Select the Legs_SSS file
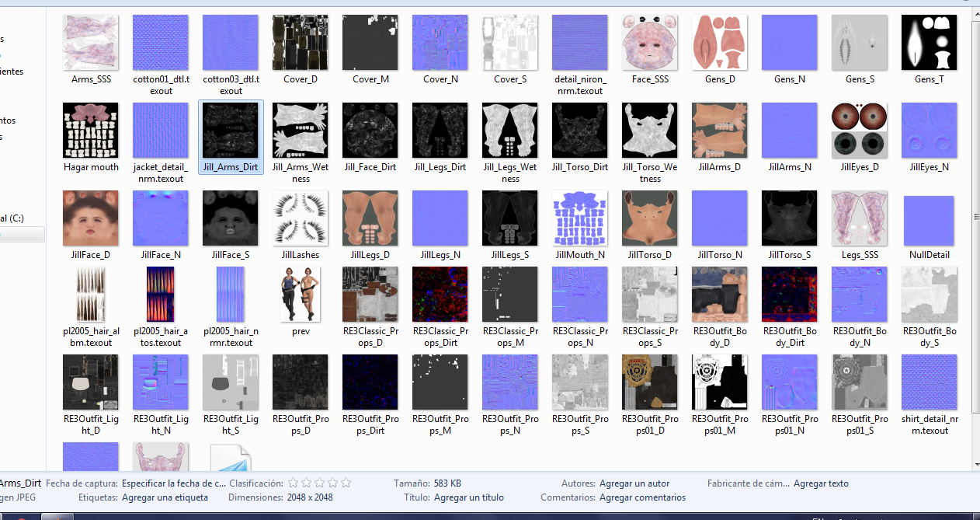The height and width of the screenshot is (520, 980). [860, 218]
